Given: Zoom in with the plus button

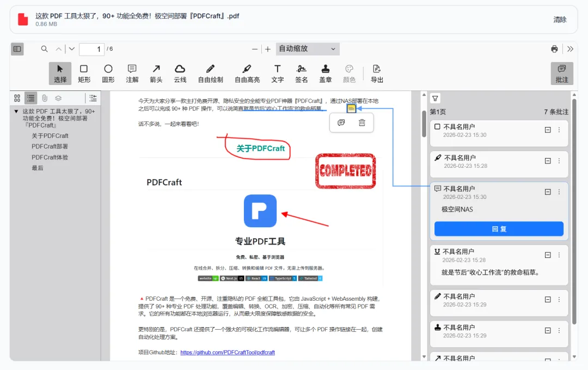Looking at the screenshot, I should (x=268, y=49).
